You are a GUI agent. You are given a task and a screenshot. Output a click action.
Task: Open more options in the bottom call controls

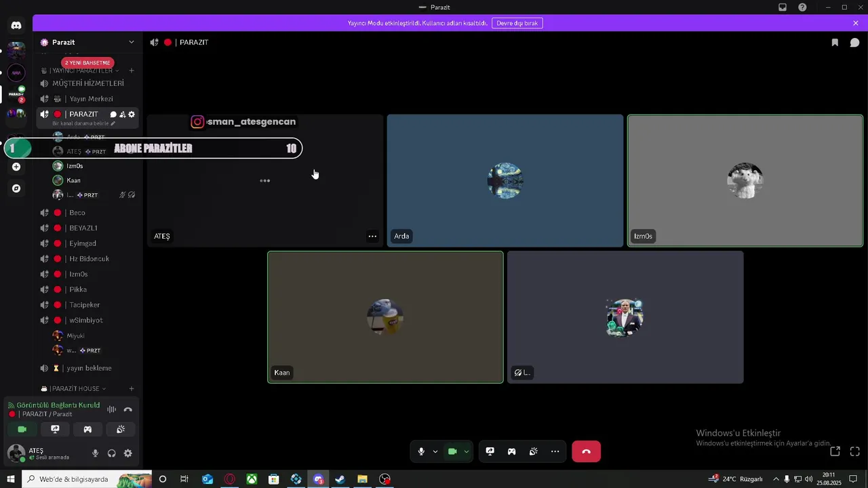tap(555, 451)
